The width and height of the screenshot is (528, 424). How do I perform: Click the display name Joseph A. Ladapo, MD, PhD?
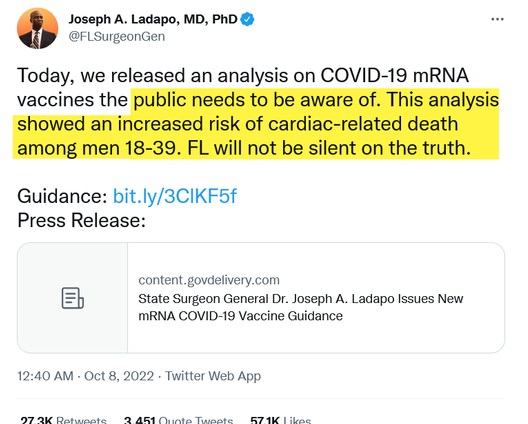[153, 19]
